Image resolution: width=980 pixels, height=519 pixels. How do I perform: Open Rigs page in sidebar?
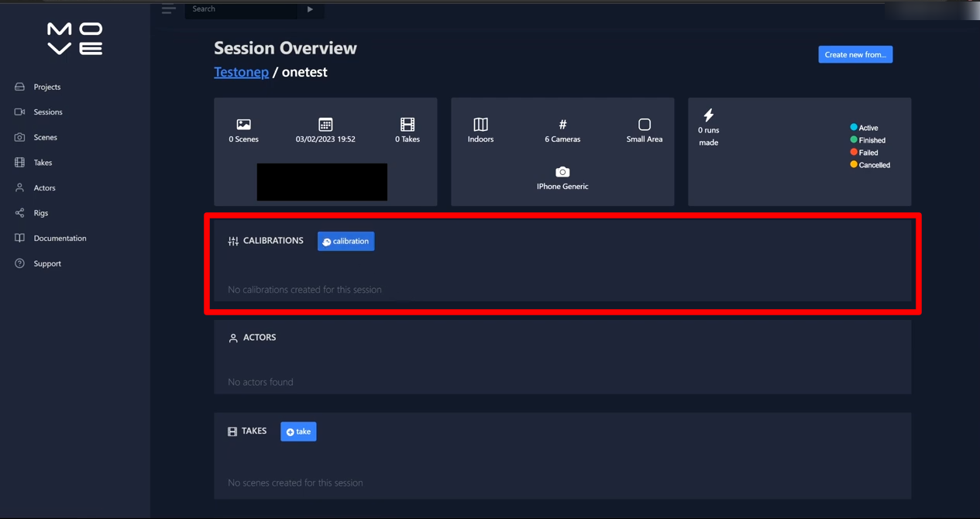point(41,213)
